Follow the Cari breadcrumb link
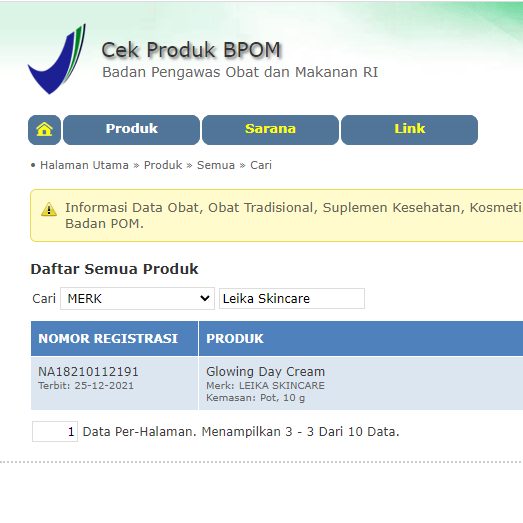This screenshot has height=523, width=523. 261,165
